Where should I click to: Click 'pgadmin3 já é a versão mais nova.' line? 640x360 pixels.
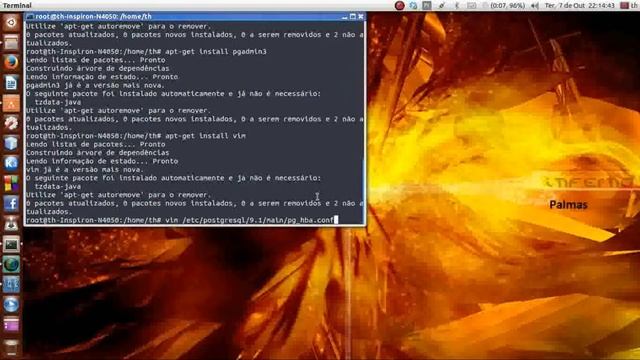[95, 85]
